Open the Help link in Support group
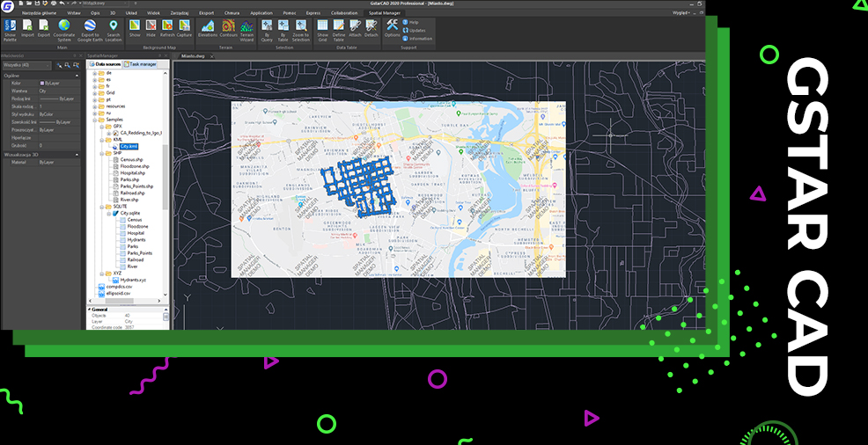The height and width of the screenshot is (445, 868). (409, 22)
